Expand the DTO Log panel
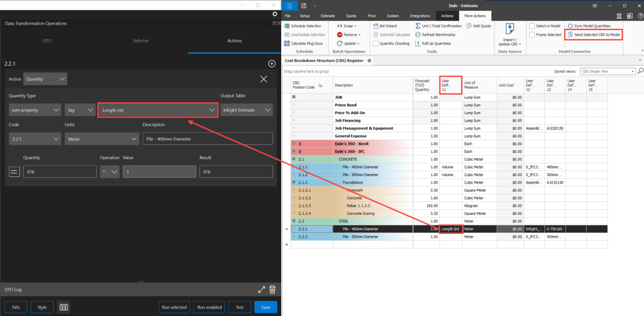Screen dimensions: 644x316 tap(261, 290)
